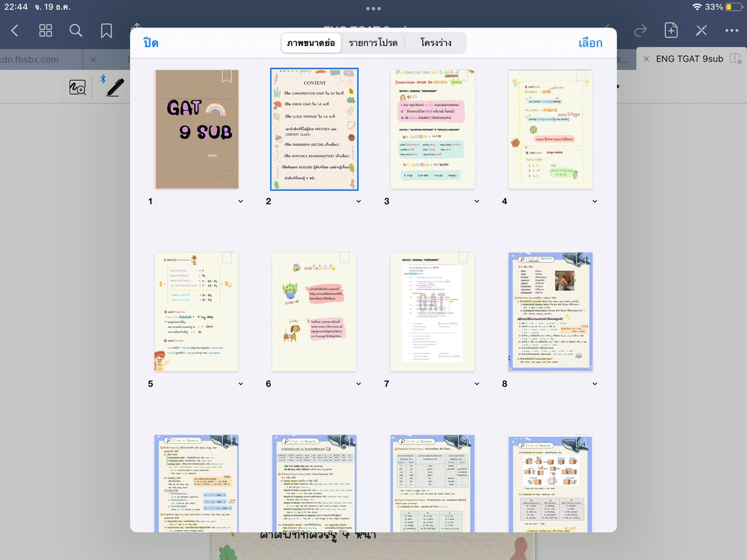Toggle bookmark ribbon on page 6 thumbnail

(x=345, y=258)
